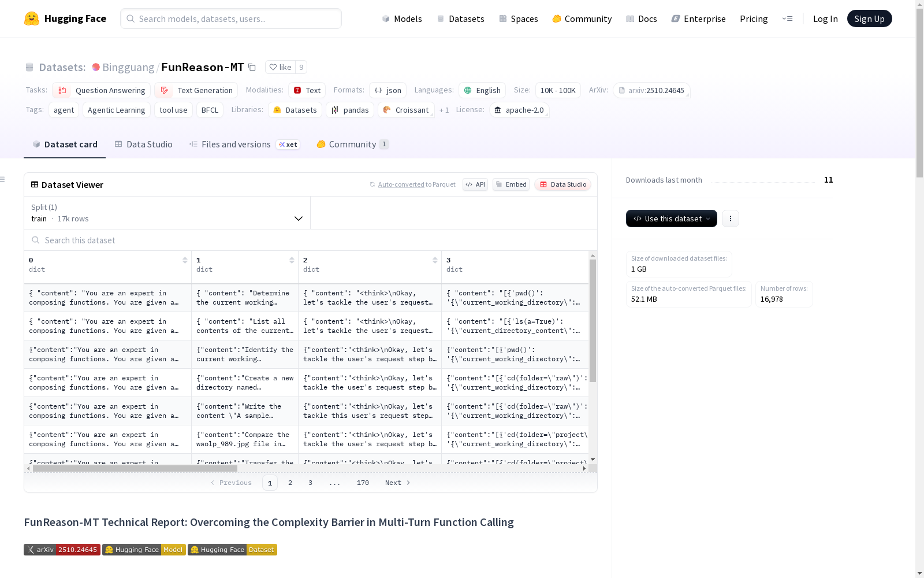The height and width of the screenshot is (578, 924).
Task: Focus Search this dataset field
Action: (311, 240)
